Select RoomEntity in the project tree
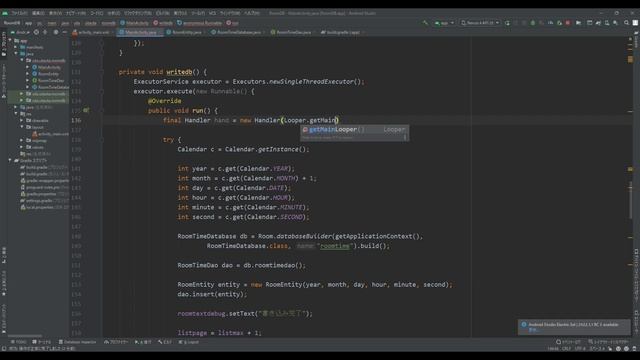The image size is (640, 360). (x=46, y=74)
